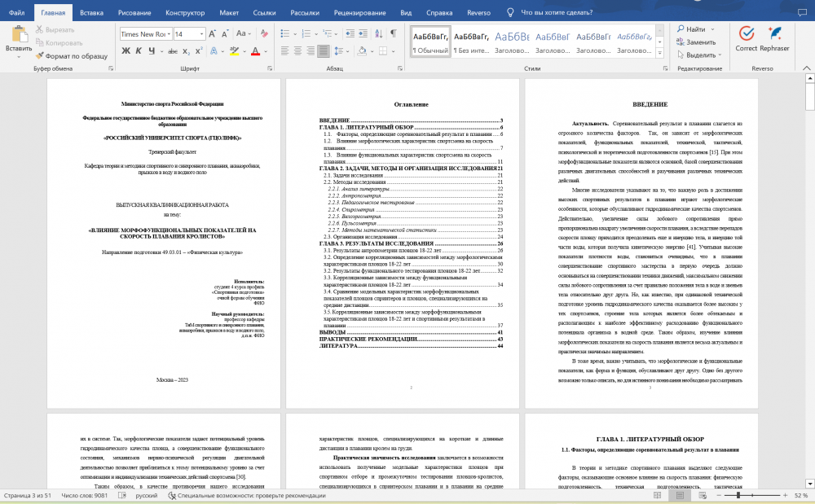The image size is (815, 504).
Task: Expand the styles gallery with the More arrow
Action: click(659, 52)
